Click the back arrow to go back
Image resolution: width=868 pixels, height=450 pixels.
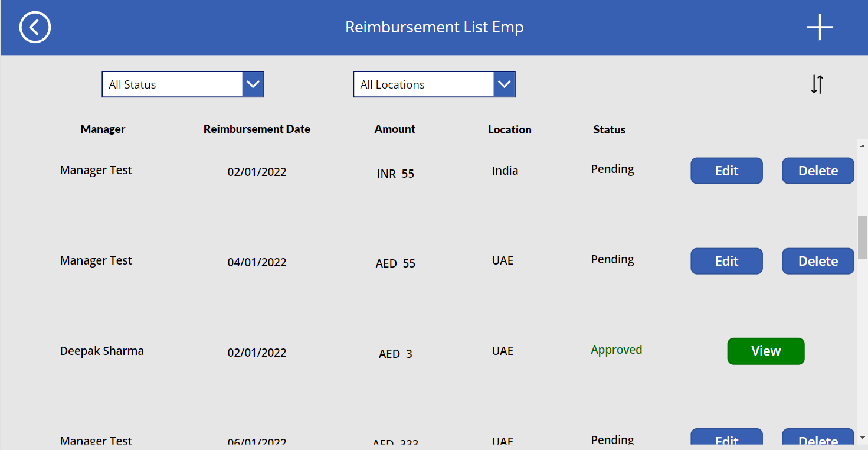click(x=35, y=27)
